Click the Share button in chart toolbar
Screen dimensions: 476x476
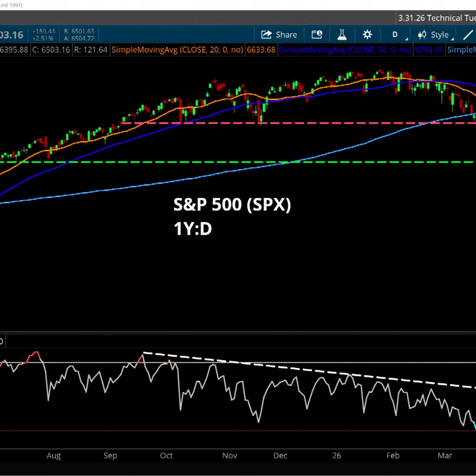(279, 35)
